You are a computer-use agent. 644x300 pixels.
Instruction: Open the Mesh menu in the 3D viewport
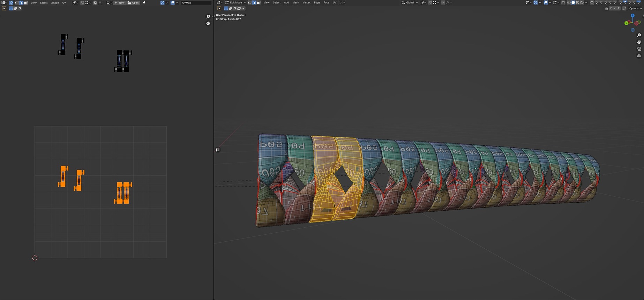pos(295,3)
